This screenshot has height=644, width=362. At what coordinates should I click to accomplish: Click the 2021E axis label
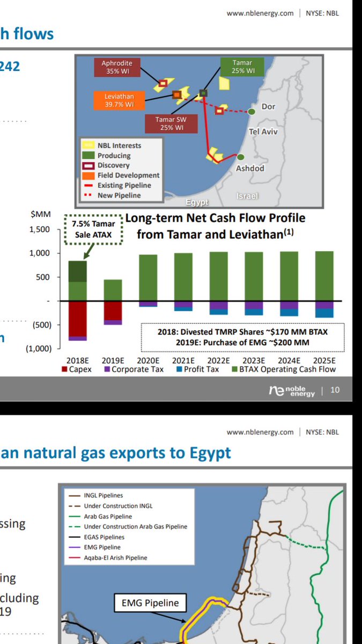coord(183,360)
